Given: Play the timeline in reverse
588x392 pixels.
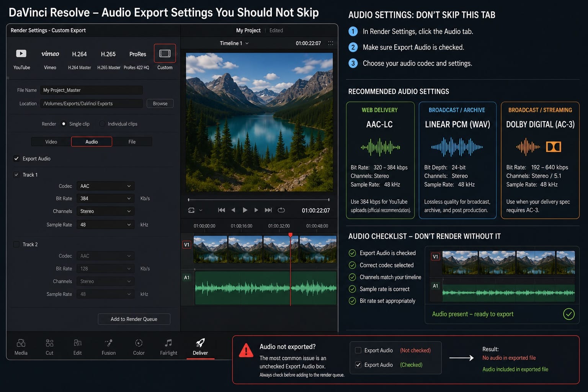Looking at the screenshot, I should 233,210.
